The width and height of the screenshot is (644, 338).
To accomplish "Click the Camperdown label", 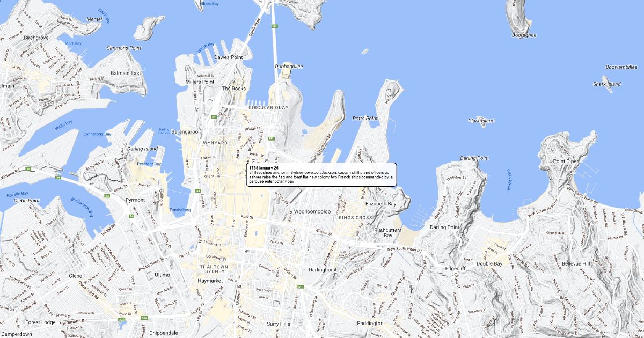I will point(16,334).
